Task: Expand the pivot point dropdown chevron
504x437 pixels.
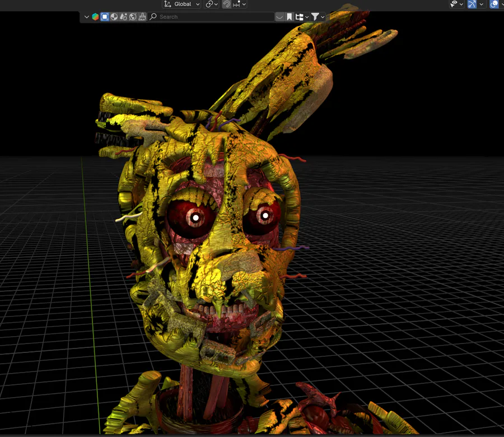Action: pyautogui.click(x=216, y=4)
